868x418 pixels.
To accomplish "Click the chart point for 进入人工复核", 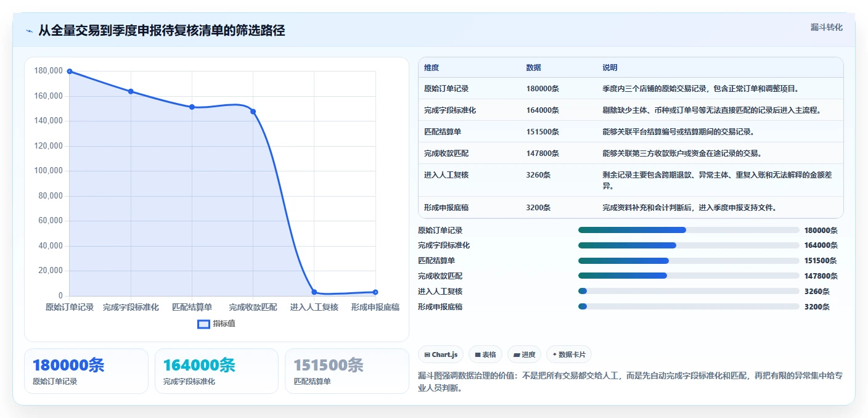I will click(314, 292).
